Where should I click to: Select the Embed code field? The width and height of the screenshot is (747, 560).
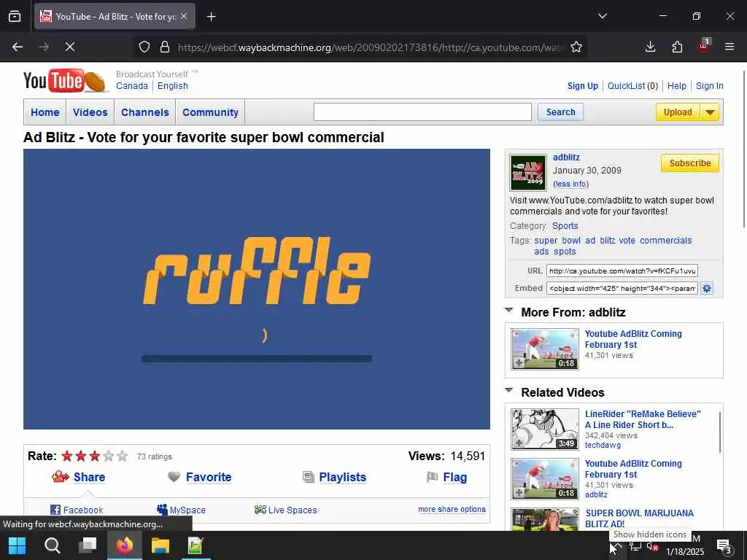point(622,288)
